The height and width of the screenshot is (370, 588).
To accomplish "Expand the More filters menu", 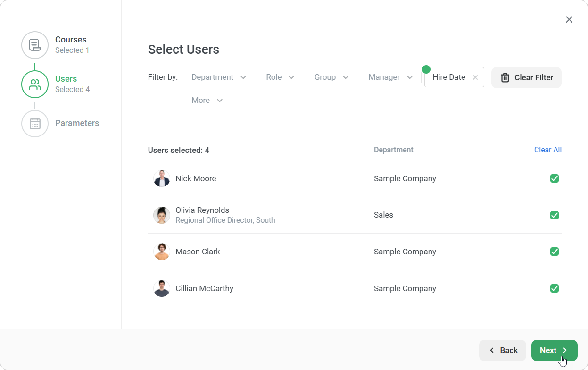I will 207,100.
